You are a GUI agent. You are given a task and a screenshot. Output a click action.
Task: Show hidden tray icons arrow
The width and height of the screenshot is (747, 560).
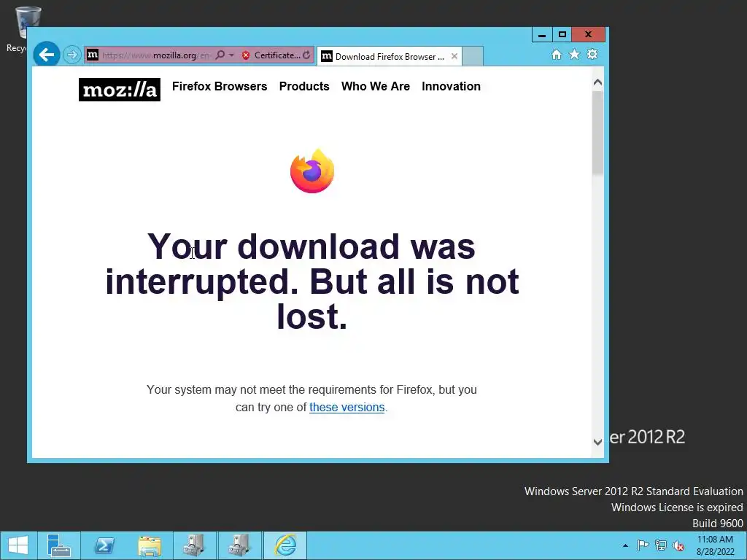tap(625, 545)
